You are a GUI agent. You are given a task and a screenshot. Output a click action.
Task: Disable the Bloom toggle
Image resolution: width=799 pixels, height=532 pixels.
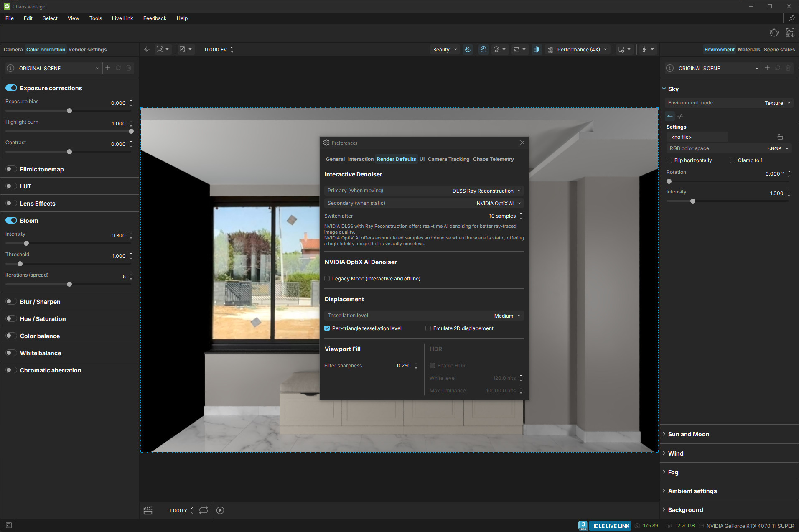click(x=11, y=221)
